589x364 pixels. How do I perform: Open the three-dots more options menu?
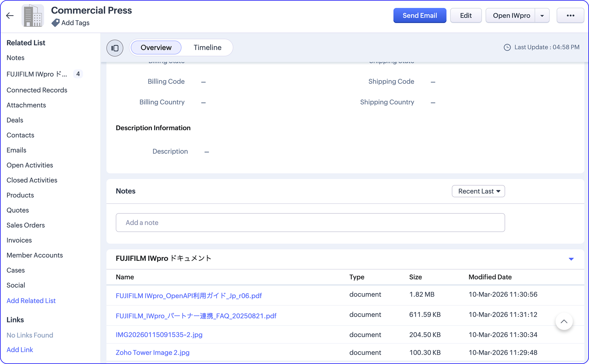pyautogui.click(x=570, y=15)
